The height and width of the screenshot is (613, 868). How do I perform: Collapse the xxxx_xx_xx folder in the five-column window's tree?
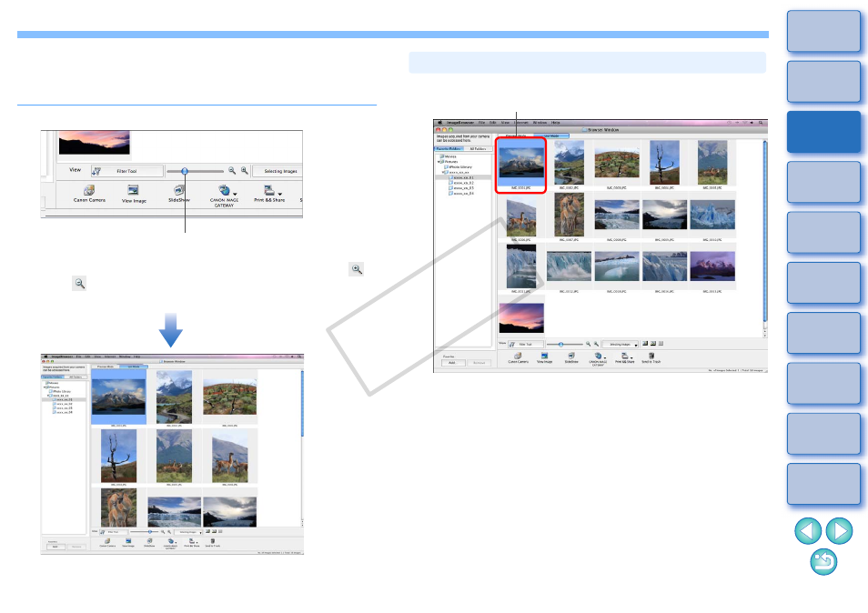(x=444, y=172)
